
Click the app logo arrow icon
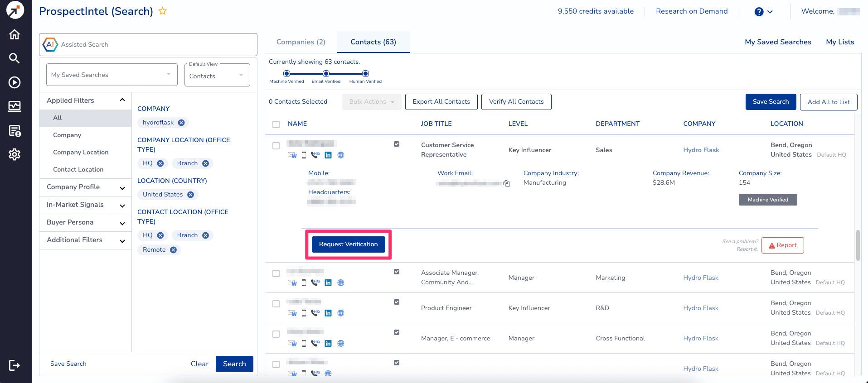(15, 10)
